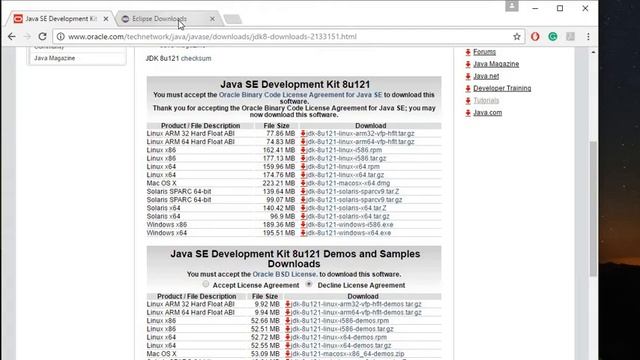Bookmark this page with the star icon
Screen dimensions: 640x360
pos(517,37)
